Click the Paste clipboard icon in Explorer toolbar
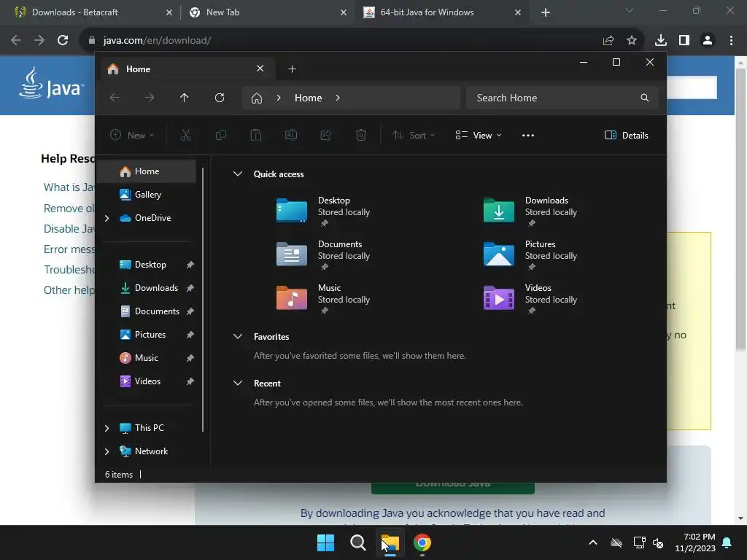This screenshot has width=747, height=560. [256, 135]
